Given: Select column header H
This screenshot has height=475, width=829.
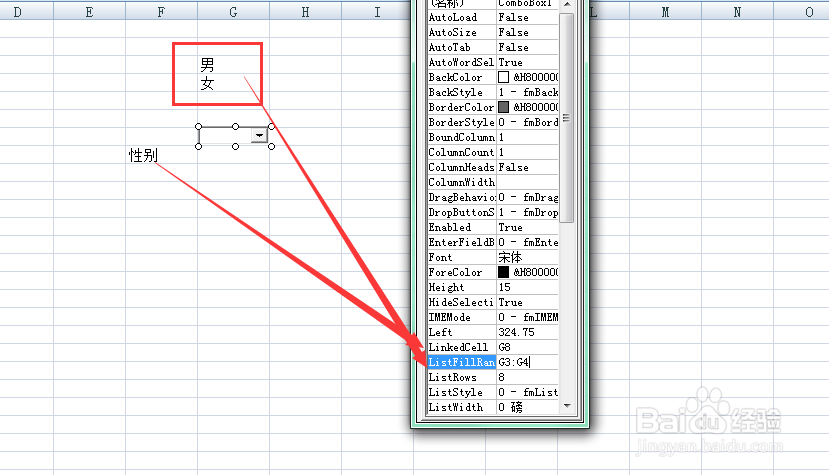Looking at the screenshot, I should pos(305,12).
